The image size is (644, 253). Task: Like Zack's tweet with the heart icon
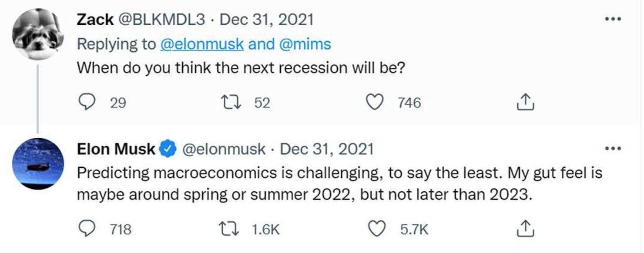click(x=375, y=103)
